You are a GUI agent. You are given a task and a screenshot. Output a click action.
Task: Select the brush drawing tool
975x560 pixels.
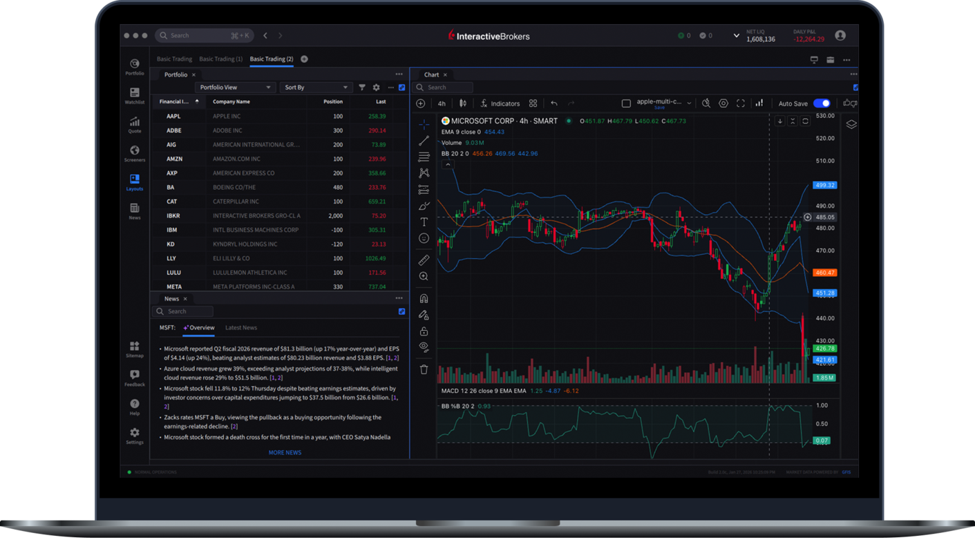[424, 206]
